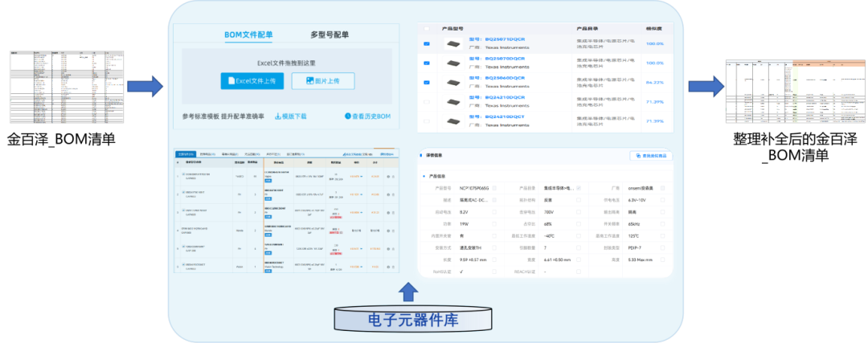This screenshot has width=868, height=343.
Task: Check the checkbox for BQ24210DQCT
Action: [x=426, y=120]
